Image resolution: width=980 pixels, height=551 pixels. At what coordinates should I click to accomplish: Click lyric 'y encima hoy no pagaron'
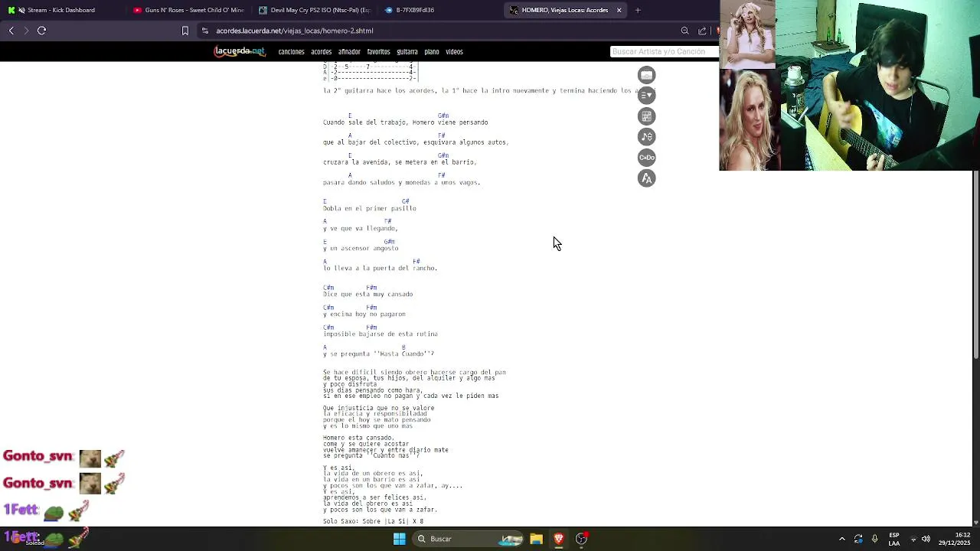point(364,314)
